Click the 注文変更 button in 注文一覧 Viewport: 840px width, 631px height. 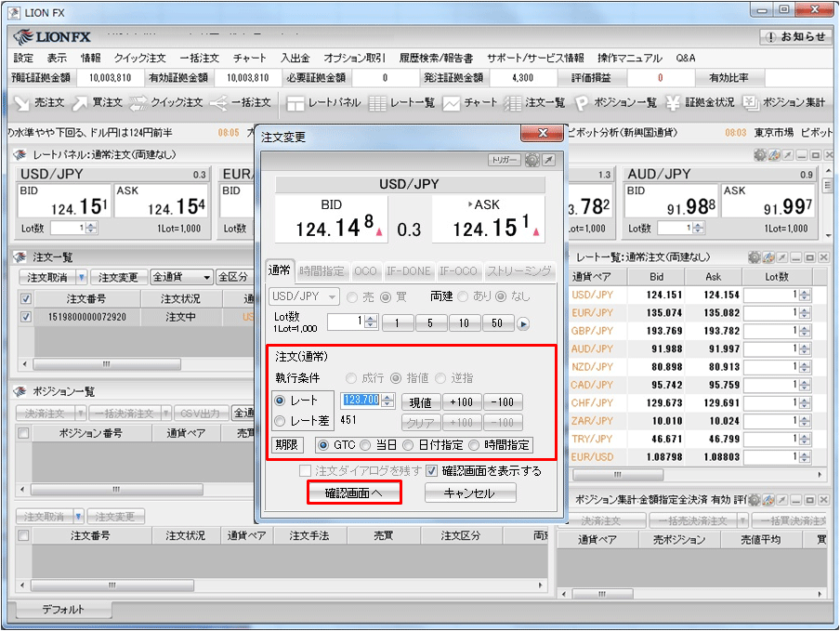(118, 277)
